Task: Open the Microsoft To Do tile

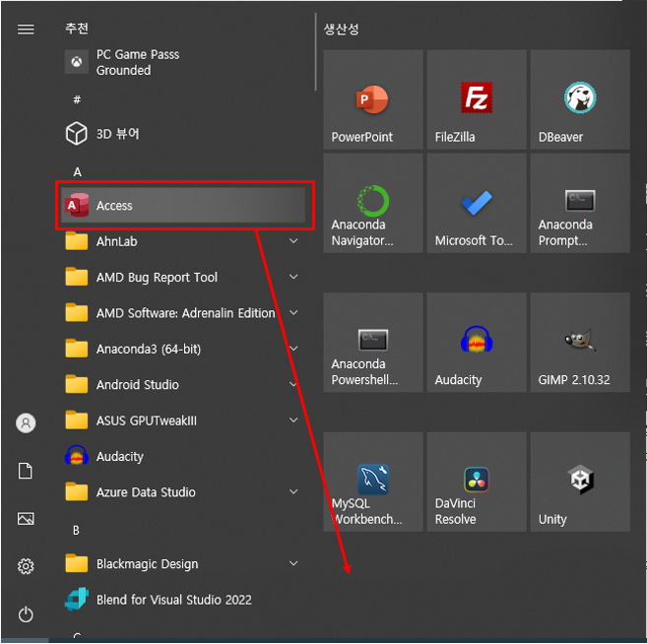Action: tap(477, 203)
